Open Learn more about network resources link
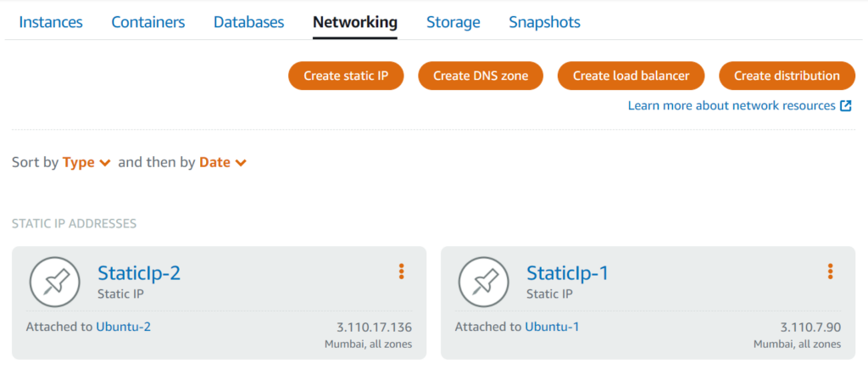Viewport: 868px width, 381px height. click(732, 106)
